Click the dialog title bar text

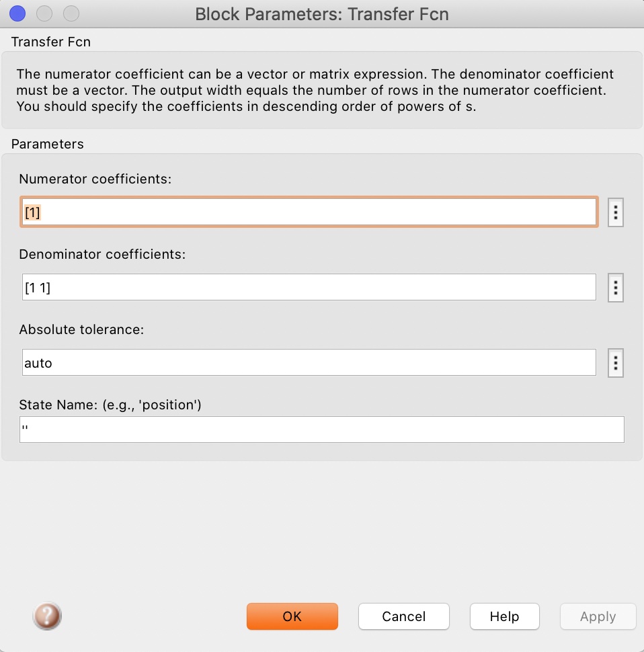(x=321, y=13)
